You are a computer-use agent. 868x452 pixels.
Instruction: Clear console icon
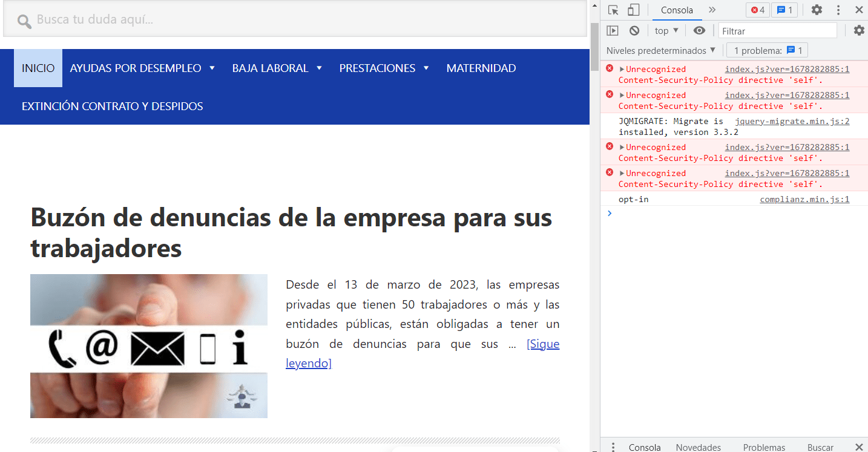click(x=634, y=30)
